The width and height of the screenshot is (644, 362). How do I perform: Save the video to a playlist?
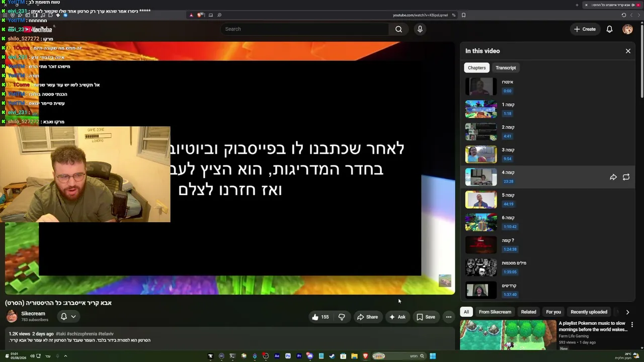[426, 317]
